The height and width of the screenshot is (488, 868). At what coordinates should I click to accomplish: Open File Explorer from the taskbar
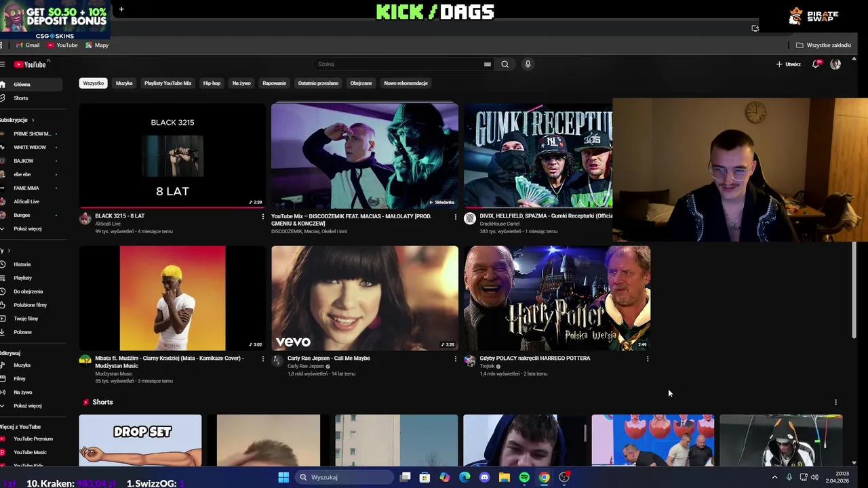point(505,477)
